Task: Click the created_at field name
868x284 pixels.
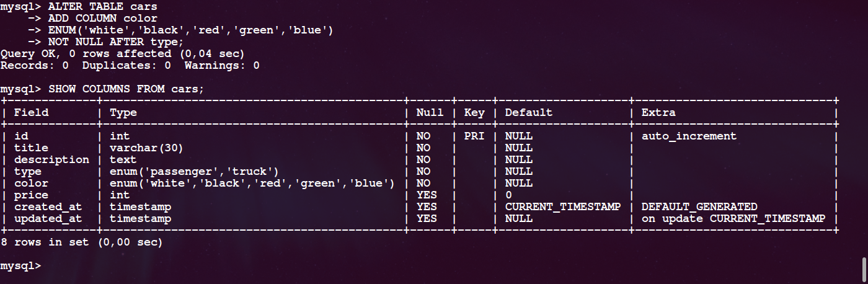Action: click(x=48, y=206)
